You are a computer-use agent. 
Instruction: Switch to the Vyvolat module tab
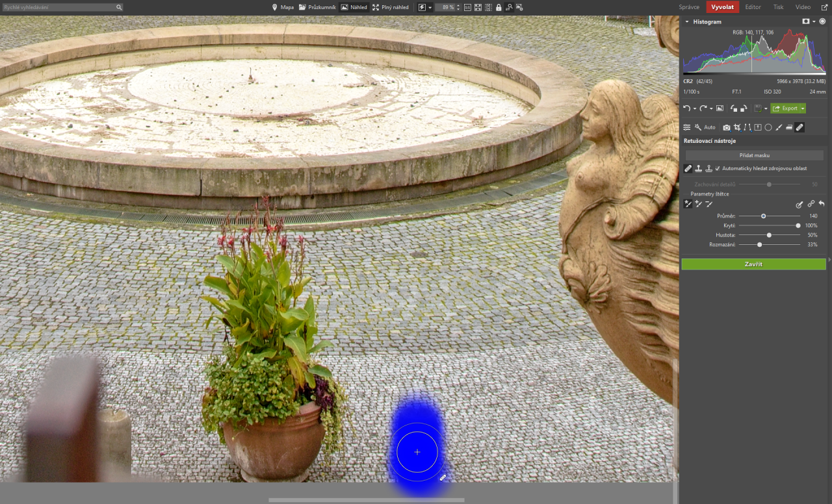pos(723,7)
